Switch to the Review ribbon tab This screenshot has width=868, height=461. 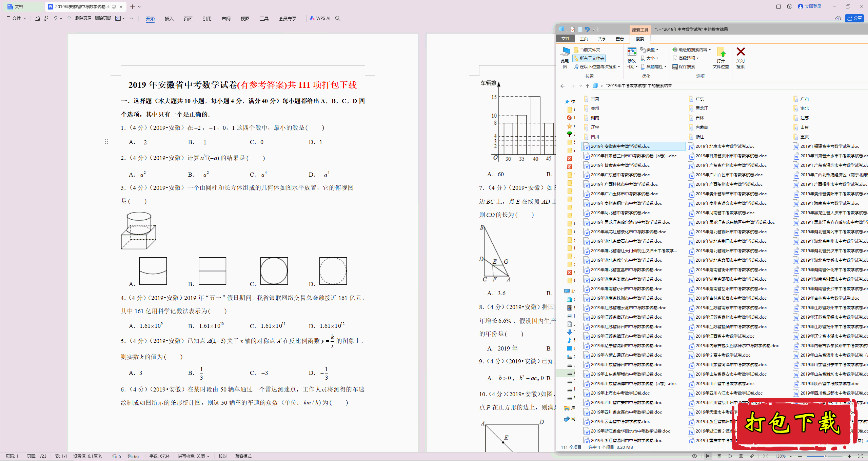pos(226,19)
